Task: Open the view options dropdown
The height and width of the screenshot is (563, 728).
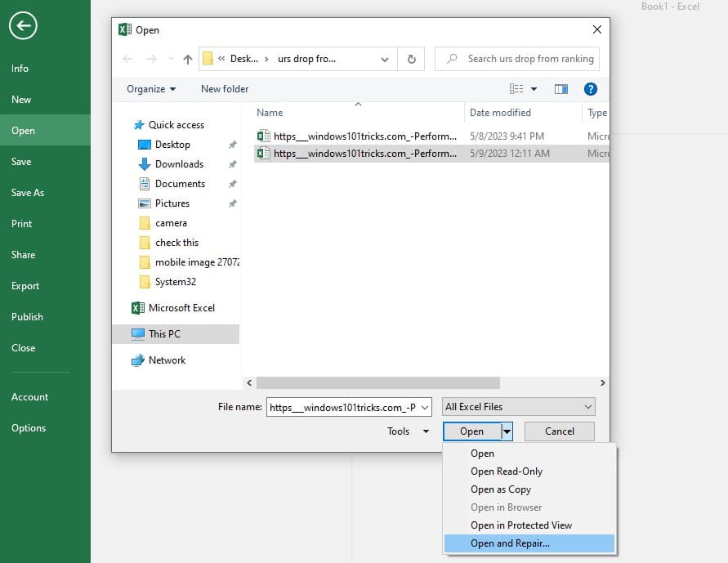Action: (534, 89)
